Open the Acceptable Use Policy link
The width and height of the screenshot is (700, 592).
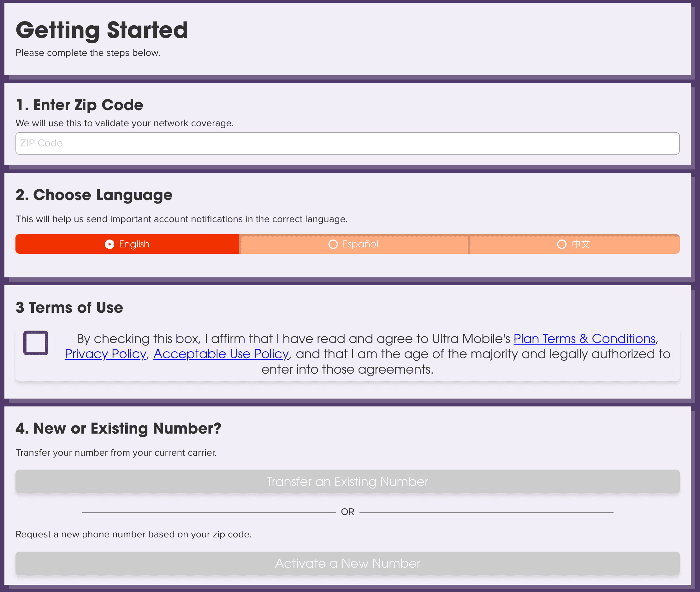coord(221,354)
